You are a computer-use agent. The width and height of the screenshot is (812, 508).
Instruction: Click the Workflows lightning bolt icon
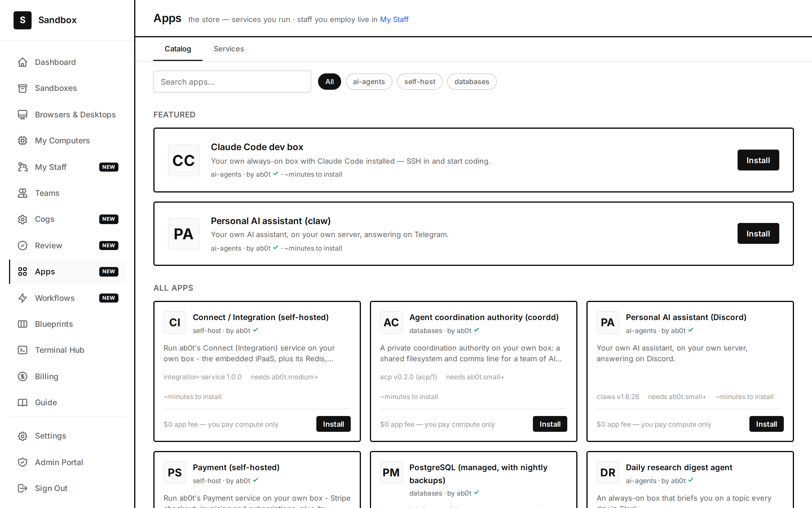coord(23,298)
